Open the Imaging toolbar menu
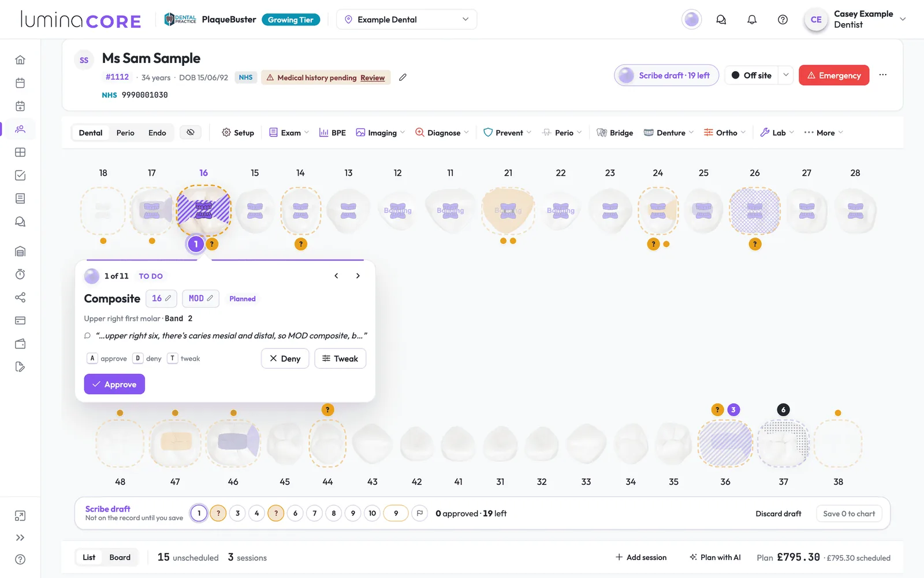This screenshot has width=924, height=578. pos(381,132)
